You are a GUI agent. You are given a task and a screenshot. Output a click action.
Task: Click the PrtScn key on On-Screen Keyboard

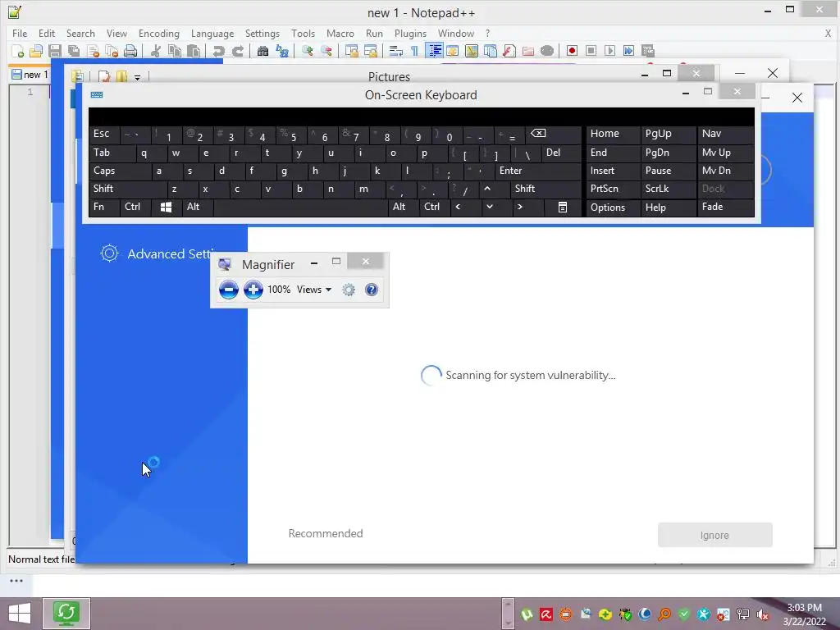coord(613,189)
